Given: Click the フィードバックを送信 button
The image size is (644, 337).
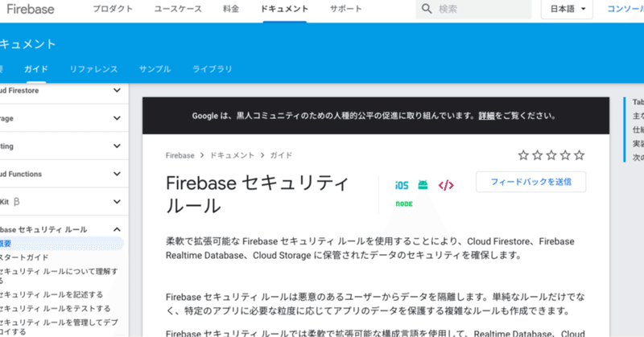Looking at the screenshot, I should pyautogui.click(x=531, y=182).
